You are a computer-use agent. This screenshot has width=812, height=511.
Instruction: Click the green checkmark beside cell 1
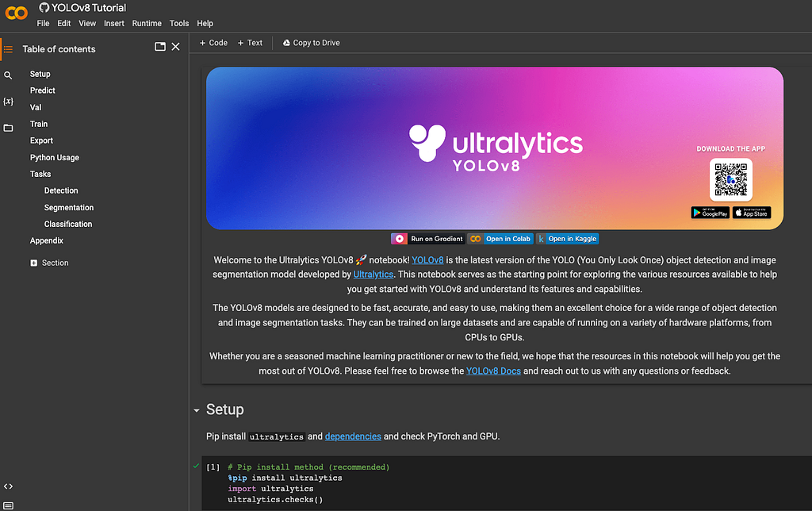coord(196,466)
